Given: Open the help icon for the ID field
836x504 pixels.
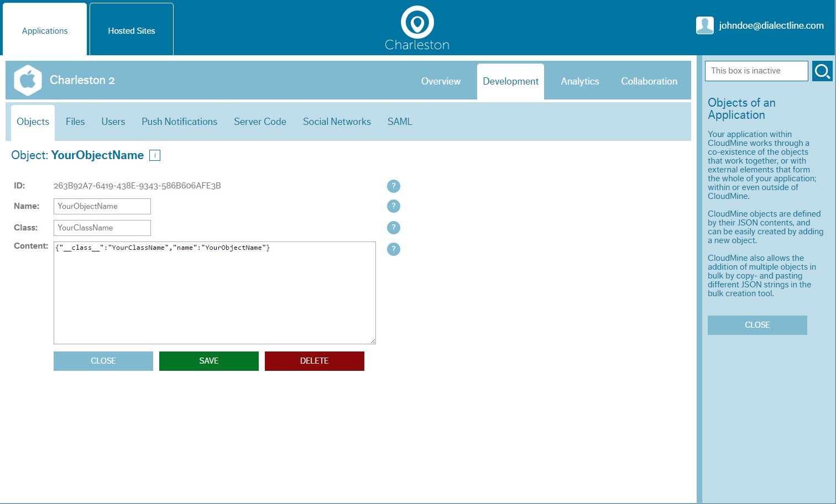Looking at the screenshot, I should (394, 186).
